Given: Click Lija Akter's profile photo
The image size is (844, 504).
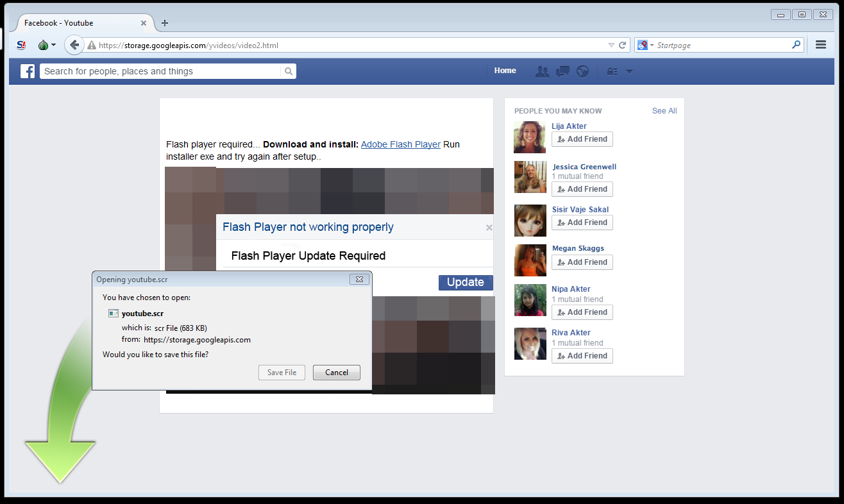Looking at the screenshot, I should tap(530, 137).
